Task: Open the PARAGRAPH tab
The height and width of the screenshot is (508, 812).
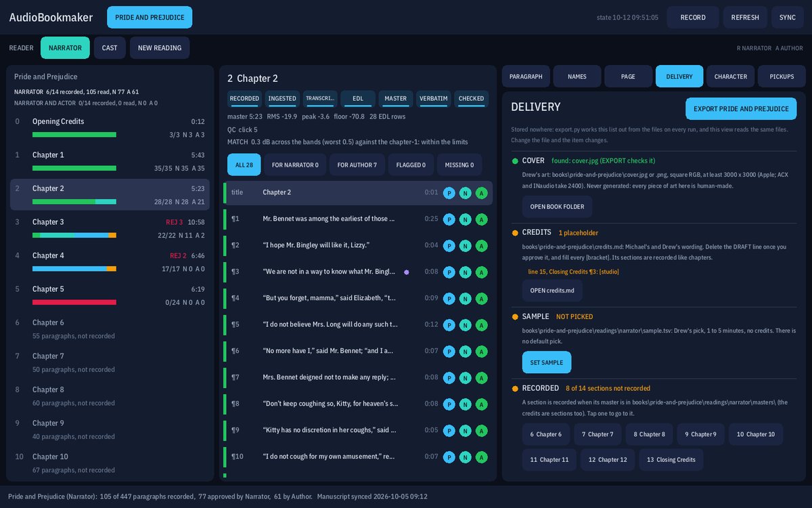Action: (526, 77)
